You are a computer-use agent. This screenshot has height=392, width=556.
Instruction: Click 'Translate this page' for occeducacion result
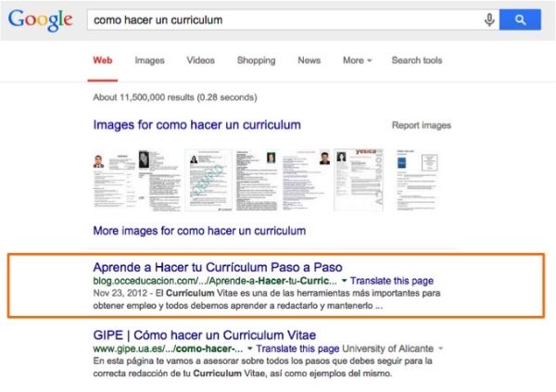(392, 281)
